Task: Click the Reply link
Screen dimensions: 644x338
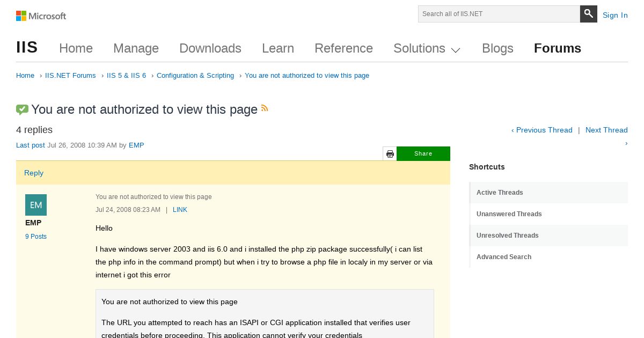Action: point(34,173)
